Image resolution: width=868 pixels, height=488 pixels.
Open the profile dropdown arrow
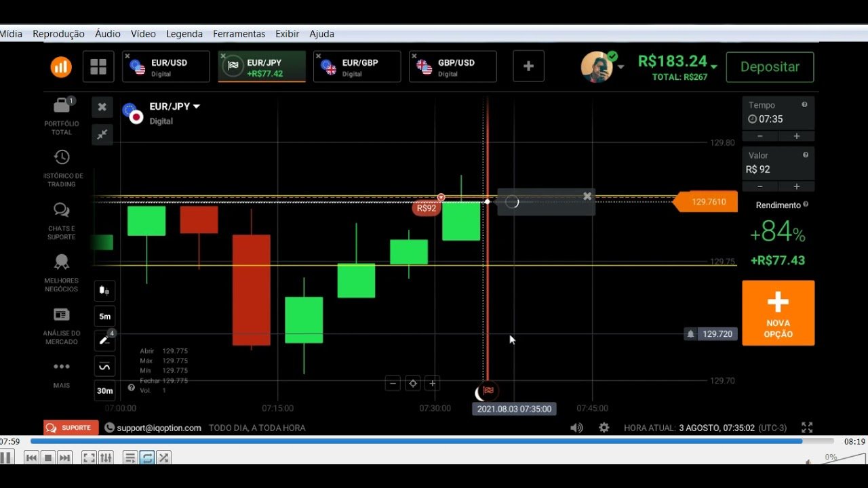[x=620, y=67]
